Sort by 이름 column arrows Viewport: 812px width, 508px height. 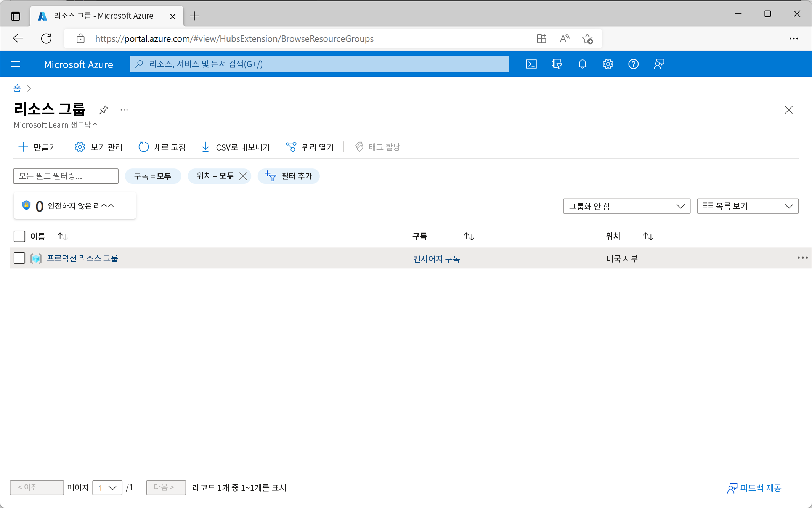click(63, 236)
